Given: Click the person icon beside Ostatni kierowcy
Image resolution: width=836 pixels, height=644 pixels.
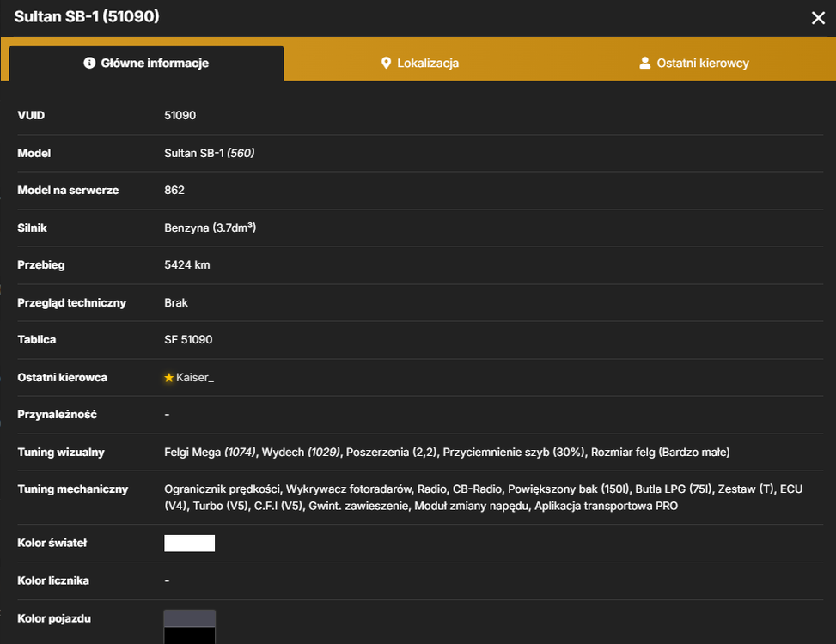Looking at the screenshot, I should tap(644, 63).
